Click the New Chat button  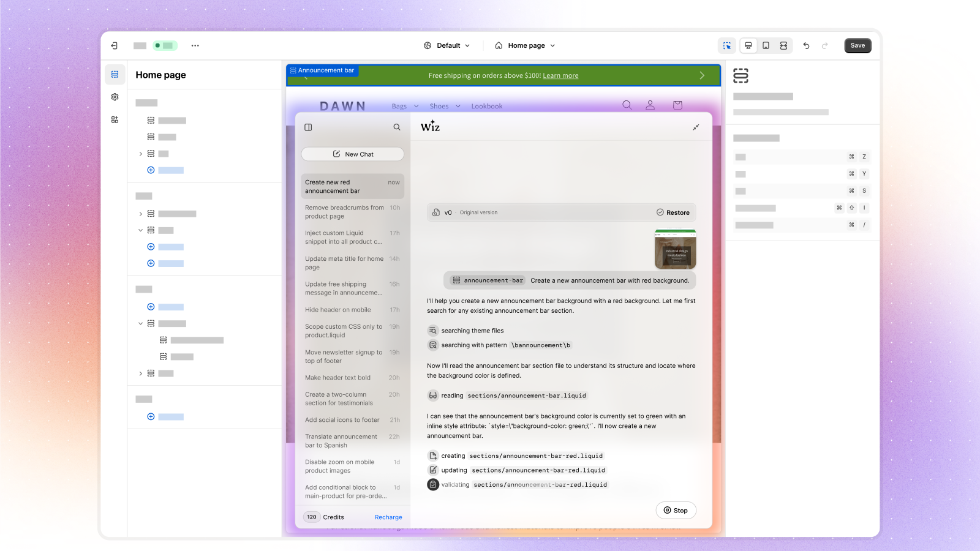(x=352, y=154)
